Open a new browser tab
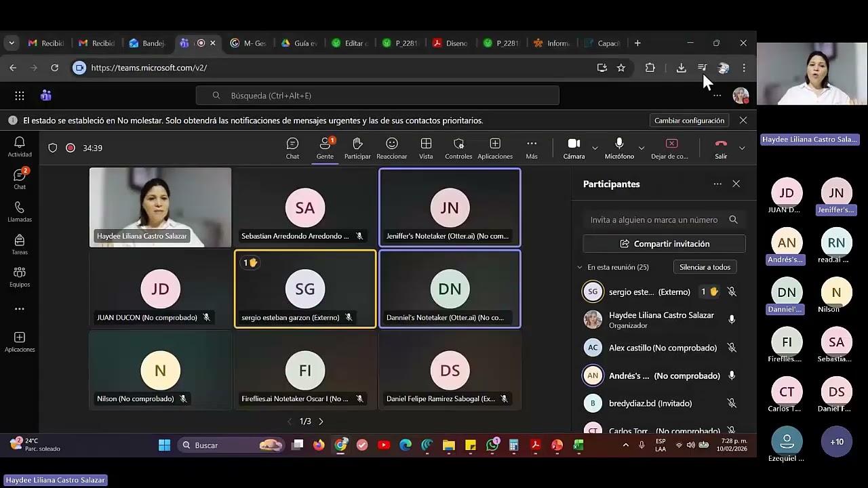Image resolution: width=868 pixels, height=488 pixels. coord(637,43)
